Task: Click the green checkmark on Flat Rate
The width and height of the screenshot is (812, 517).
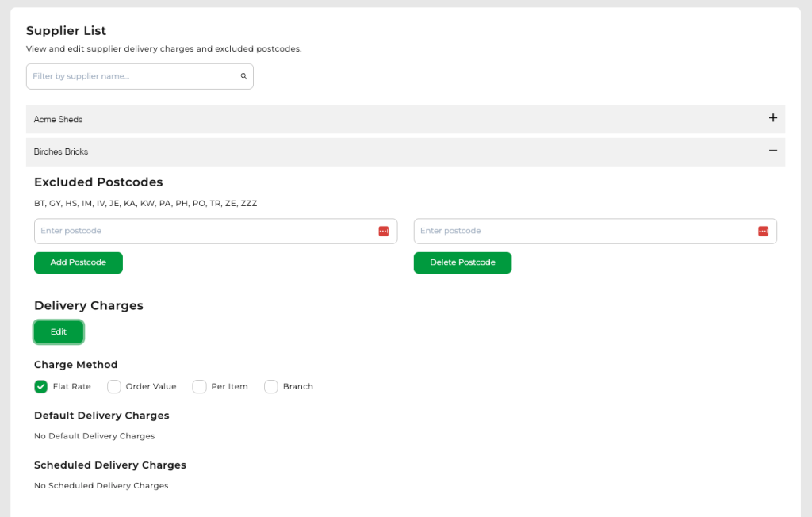Action: tap(40, 386)
